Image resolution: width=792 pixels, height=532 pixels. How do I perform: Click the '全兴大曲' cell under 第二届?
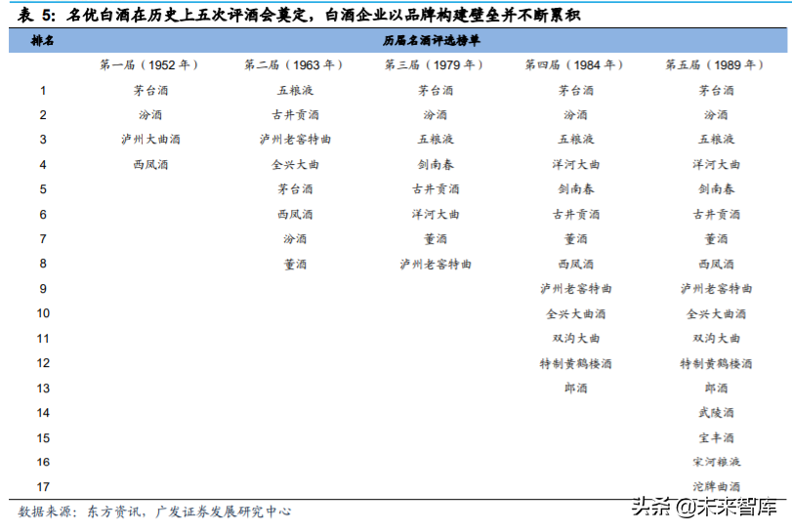click(x=295, y=165)
